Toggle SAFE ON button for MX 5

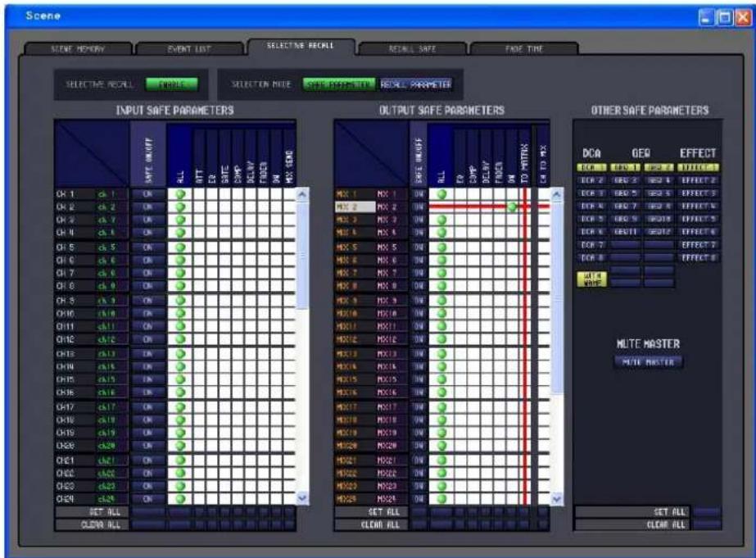(419, 247)
